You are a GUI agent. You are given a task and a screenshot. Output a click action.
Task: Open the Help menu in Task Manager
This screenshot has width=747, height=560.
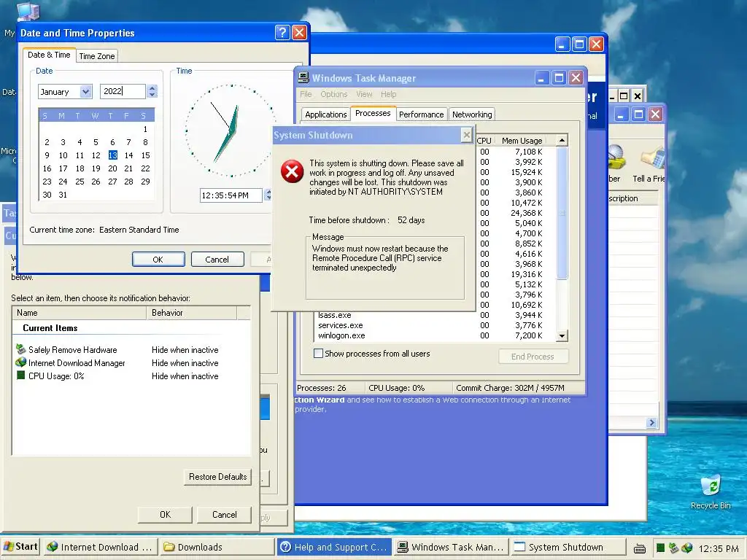pyautogui.click(x=388, y=94)
